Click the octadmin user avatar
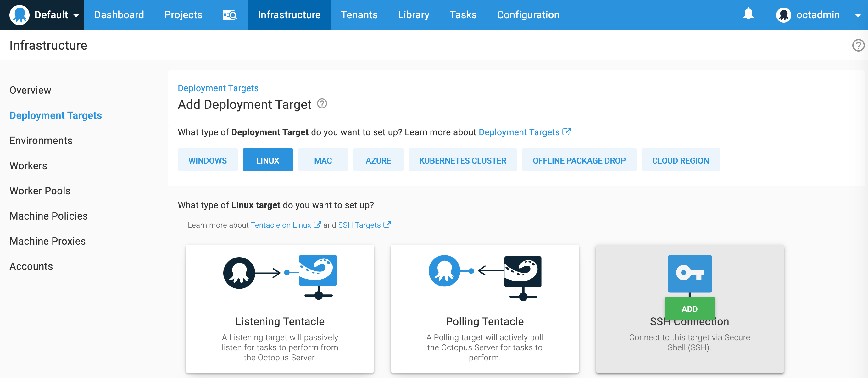The image size is (868, 378). 783,15
